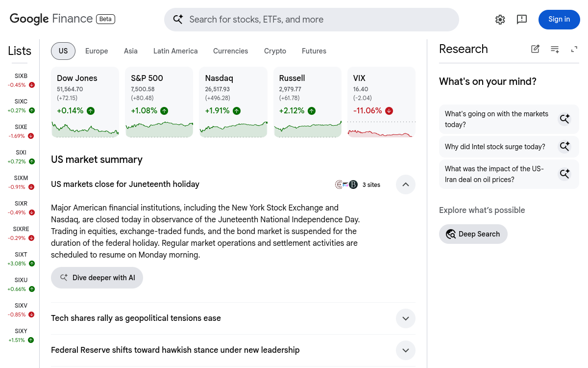Ask what's going on with the markets today
The height and width of the screenshot is (368, 588).
click(509, 119)
